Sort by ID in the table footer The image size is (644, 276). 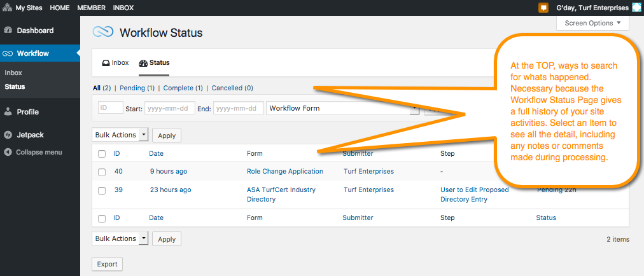116,217
